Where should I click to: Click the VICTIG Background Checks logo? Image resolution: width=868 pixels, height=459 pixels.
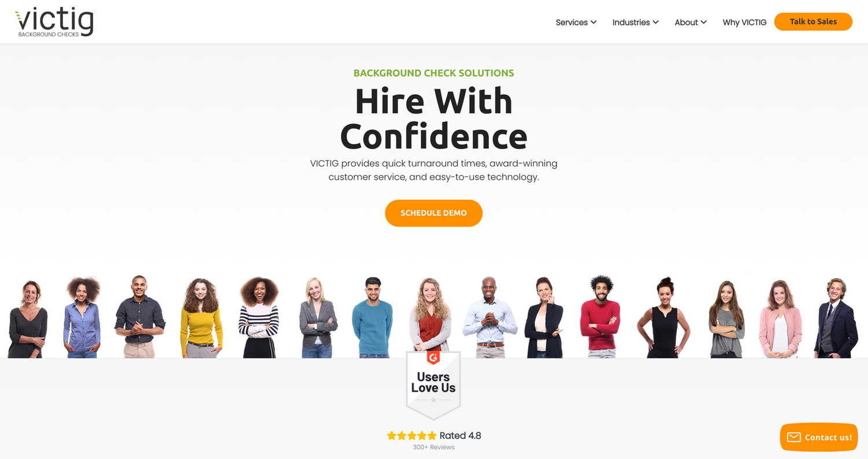tap(54, 23)
